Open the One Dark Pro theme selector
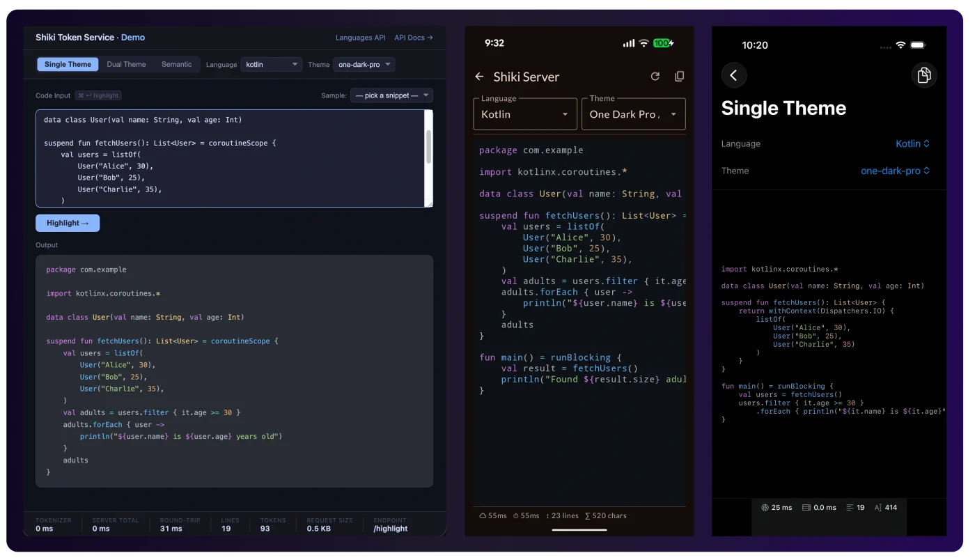The image size is (975, 560). pyautogui.click(x=634, y=114)
